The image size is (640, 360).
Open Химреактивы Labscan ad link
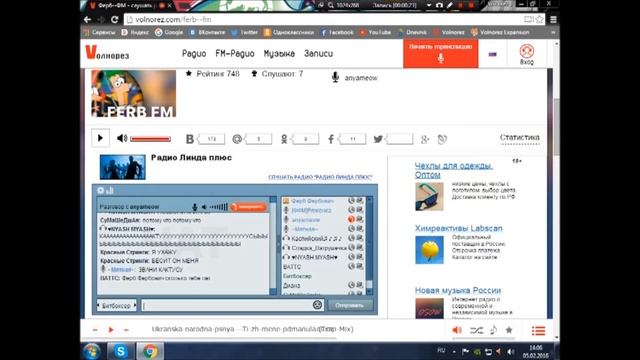[459, 228]
